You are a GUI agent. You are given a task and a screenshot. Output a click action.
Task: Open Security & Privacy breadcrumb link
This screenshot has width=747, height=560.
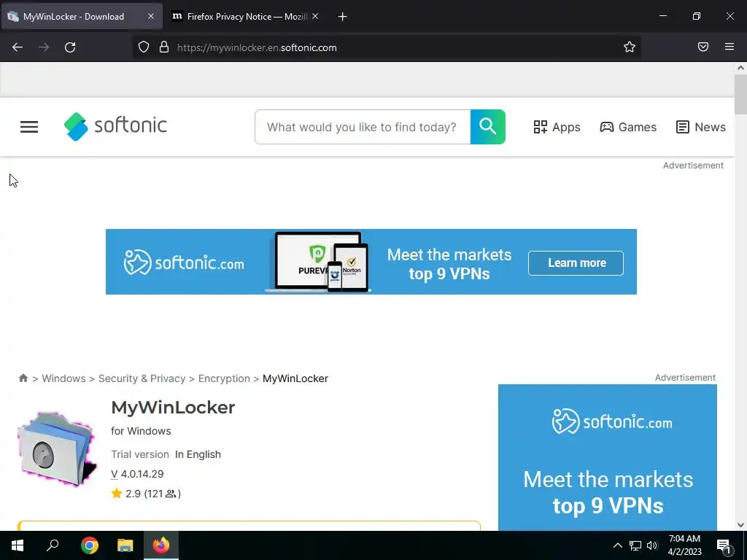(142, 378)
